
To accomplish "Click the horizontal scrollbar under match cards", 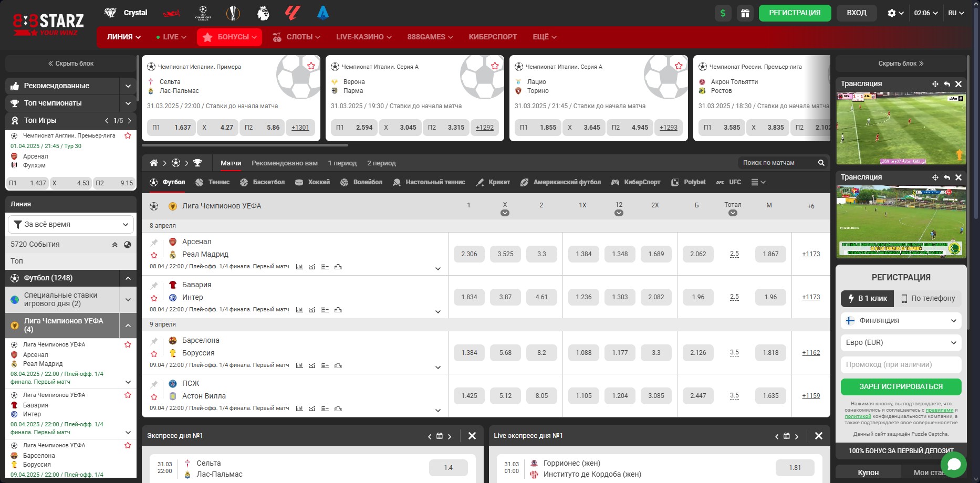I will (245, 145).
